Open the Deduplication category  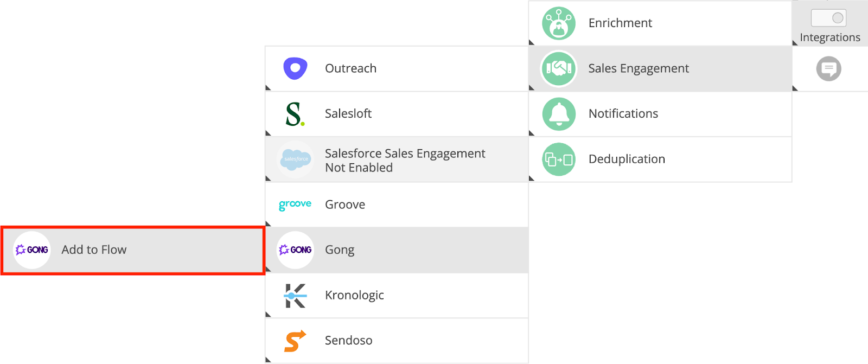[660, 159]
